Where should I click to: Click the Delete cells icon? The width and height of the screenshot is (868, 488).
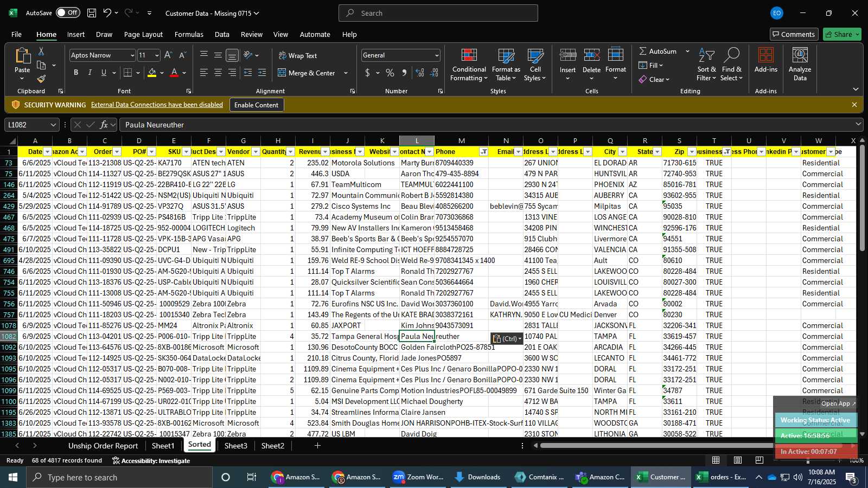[x=592, y=56]
